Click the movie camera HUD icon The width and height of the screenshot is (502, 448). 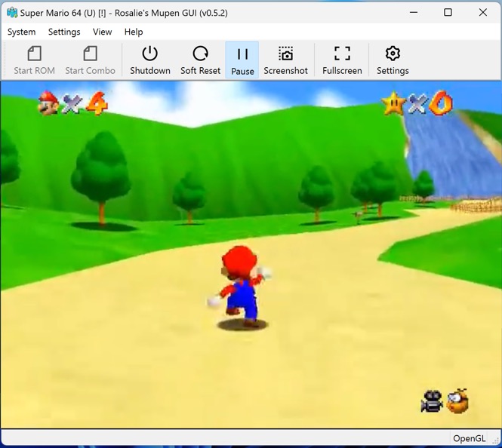pos(432,401)
